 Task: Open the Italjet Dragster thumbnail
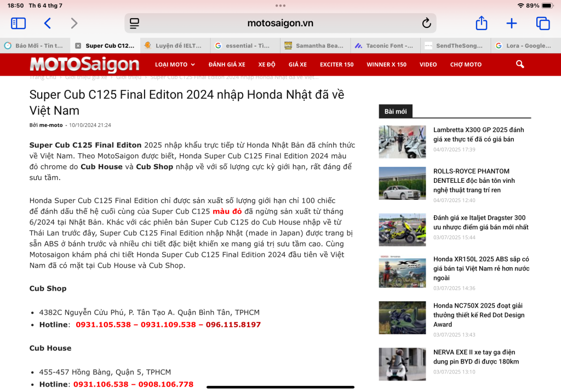coord(403,229)
